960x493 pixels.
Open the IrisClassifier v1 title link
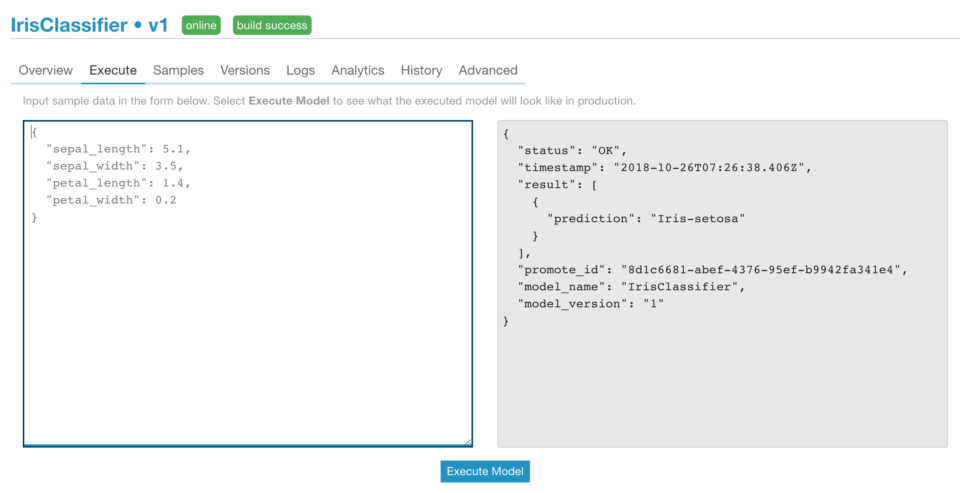pyautogui.click(x=89, y=26)
